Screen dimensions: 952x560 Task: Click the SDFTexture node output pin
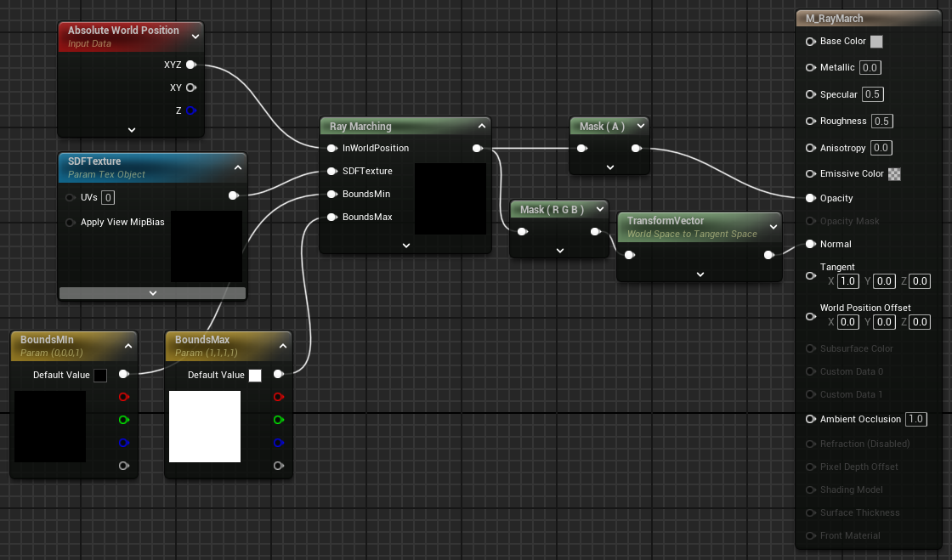tap(234, 195)
